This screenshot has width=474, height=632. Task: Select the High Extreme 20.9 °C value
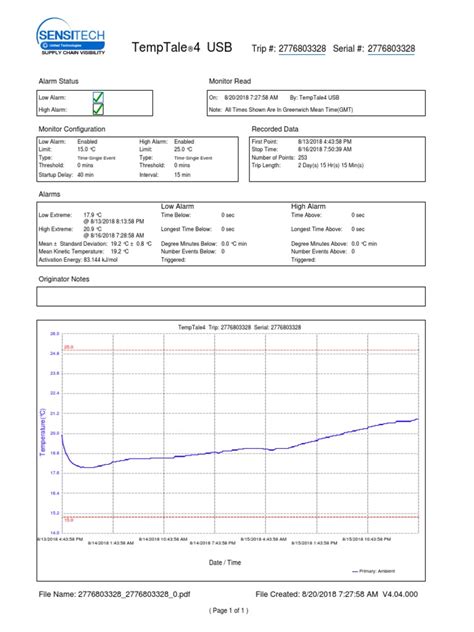click(92, 229)
